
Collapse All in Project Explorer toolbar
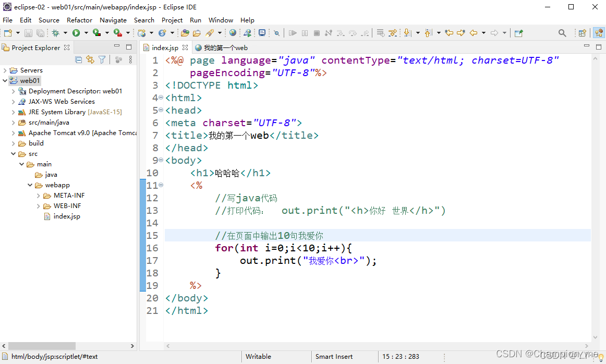pyautogui.click(x=78, y=59)
